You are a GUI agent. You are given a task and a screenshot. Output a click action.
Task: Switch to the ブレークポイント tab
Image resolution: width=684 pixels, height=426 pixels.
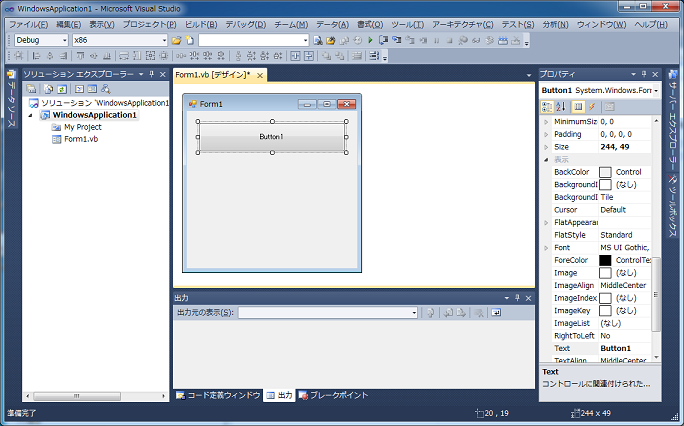[x=333, y=395]
